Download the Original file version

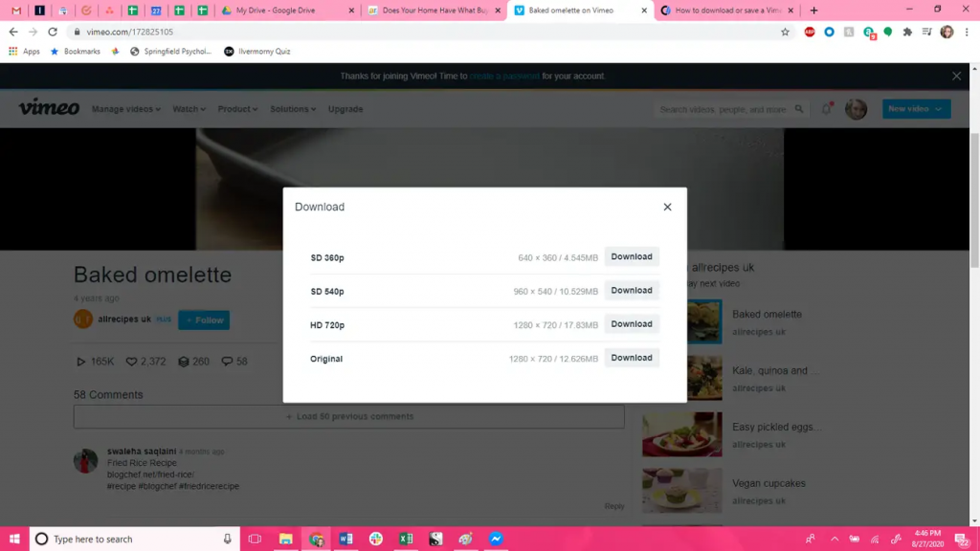click(x=632, y=358)
